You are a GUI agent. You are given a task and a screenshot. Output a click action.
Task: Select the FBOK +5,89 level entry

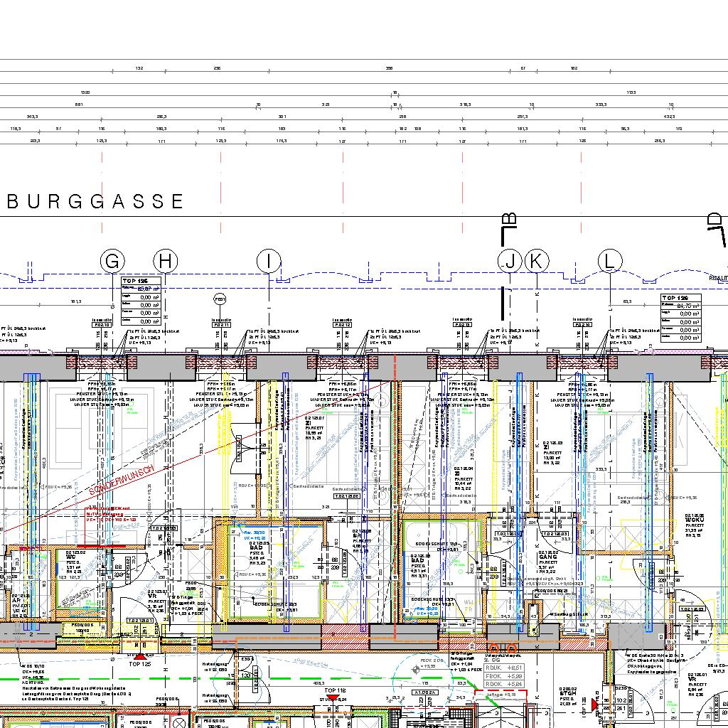[504, 676]
